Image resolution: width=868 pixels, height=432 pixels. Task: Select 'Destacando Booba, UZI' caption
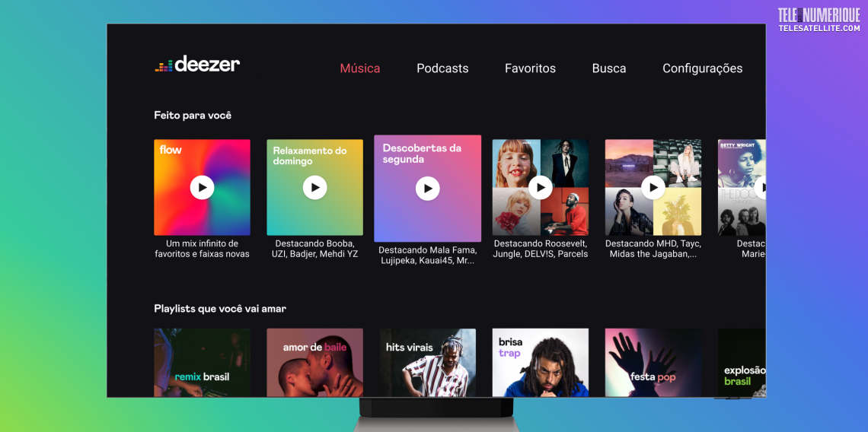pos(315,249)
